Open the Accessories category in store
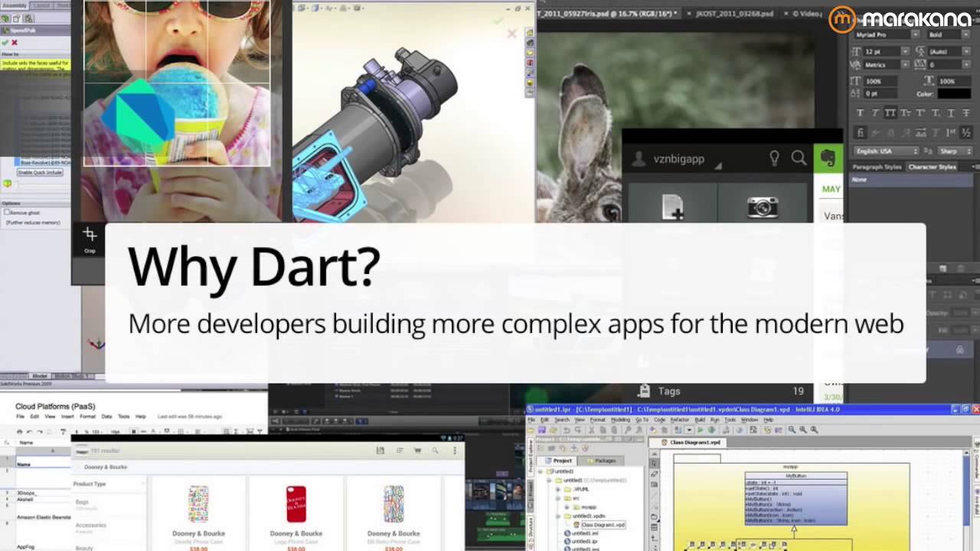 pyautogui.click(x=91, y=525)
